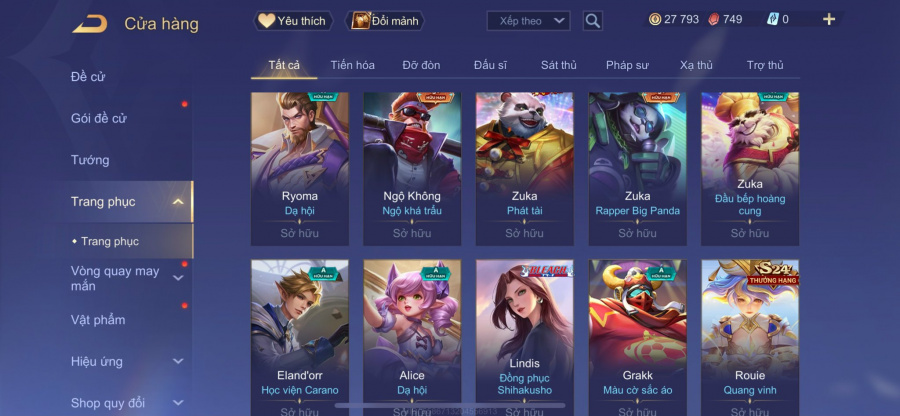Open Đổi mảnh fragment exchange chest
This screenshot has height=416, width=900.
385,21
